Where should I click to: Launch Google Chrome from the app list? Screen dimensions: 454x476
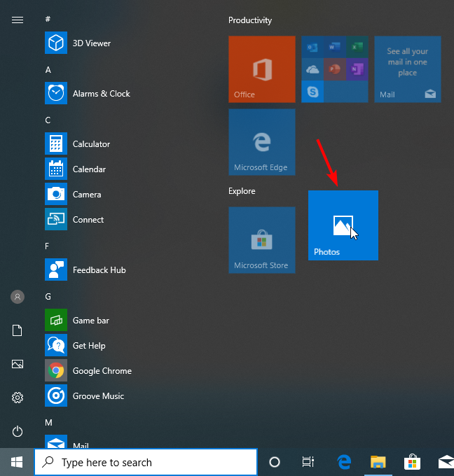pos(88,370)
